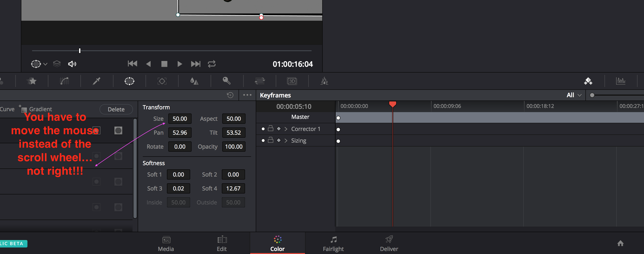Reset the window palette settings

click(230, 95)
